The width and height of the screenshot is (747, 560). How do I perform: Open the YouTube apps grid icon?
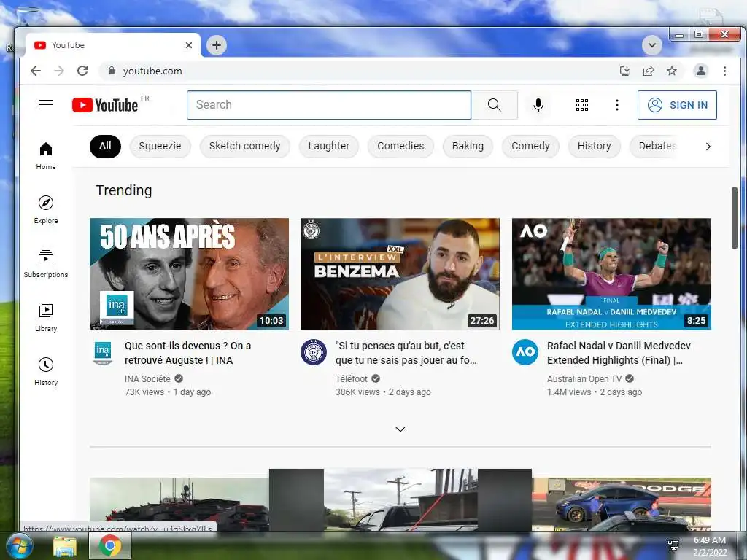point(582,105)
